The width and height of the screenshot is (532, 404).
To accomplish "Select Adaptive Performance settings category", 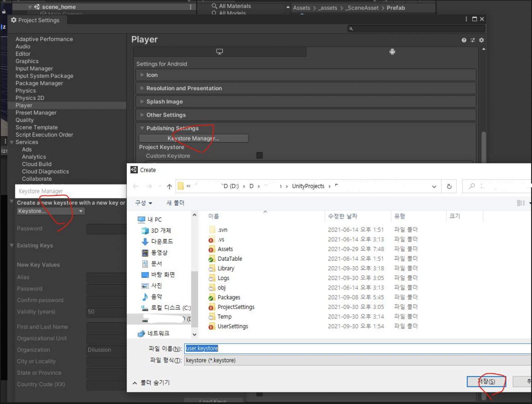I will (44, 39).
